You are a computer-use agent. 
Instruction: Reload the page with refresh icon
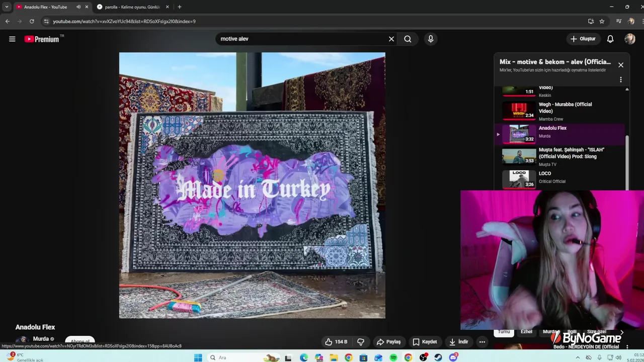point(32,21)
